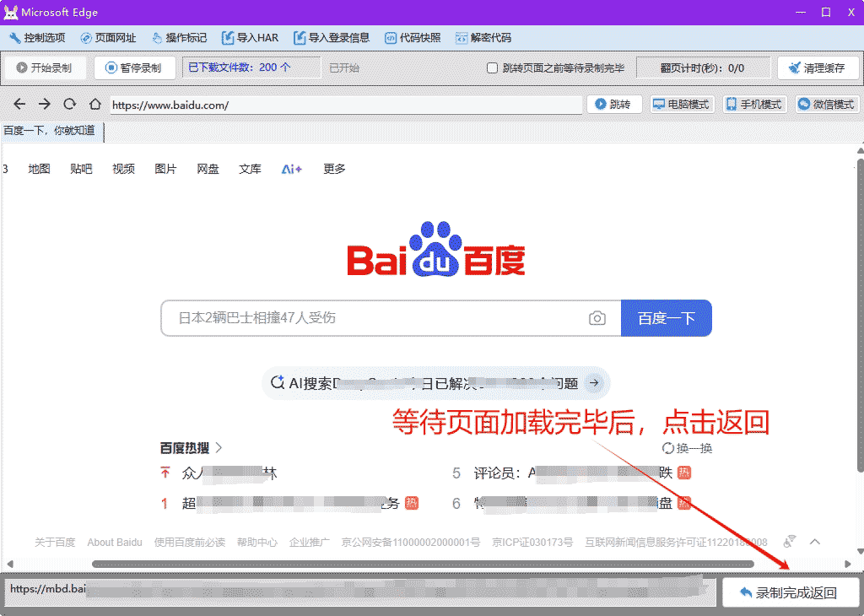The image size is (864, 616).
Task: Click the AI+ icon link
Action: click(x=291, y=169)
